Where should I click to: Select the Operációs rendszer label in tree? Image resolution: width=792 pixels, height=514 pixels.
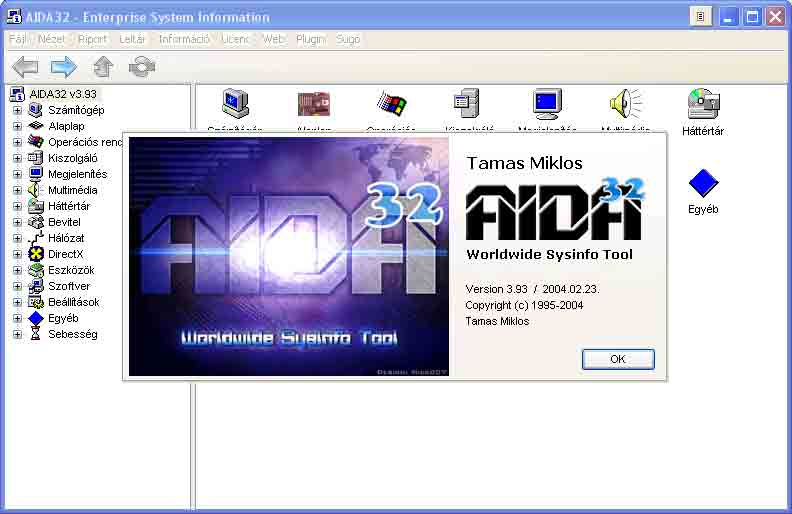coord(85,142)
